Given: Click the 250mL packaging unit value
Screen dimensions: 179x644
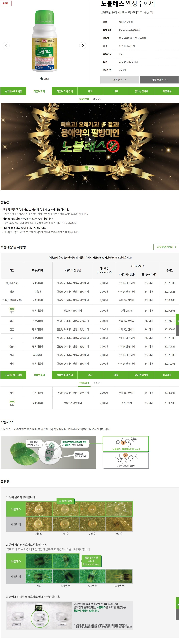Looking at the screenshot, I should point(123,70).
